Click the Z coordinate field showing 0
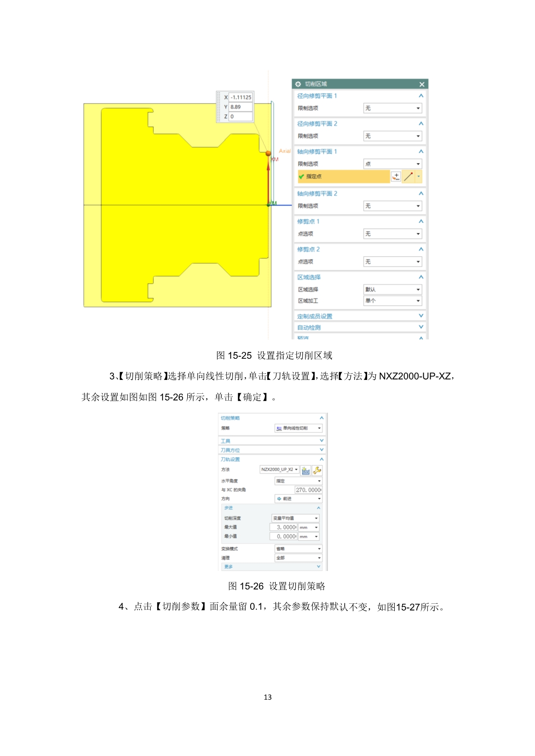 [240, 116]
